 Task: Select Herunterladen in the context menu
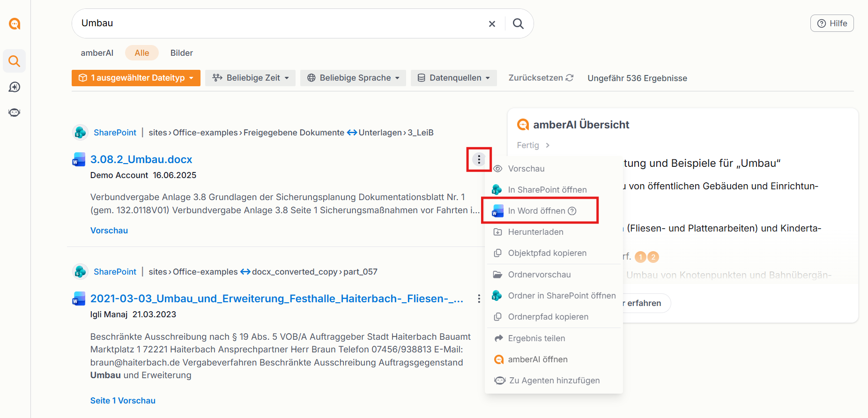[x=554, y=232]
